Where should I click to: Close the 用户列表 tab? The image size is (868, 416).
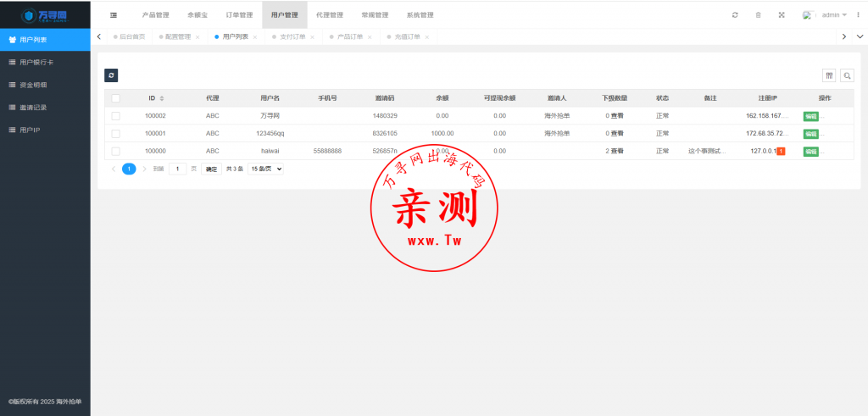[x=254, y=37]
